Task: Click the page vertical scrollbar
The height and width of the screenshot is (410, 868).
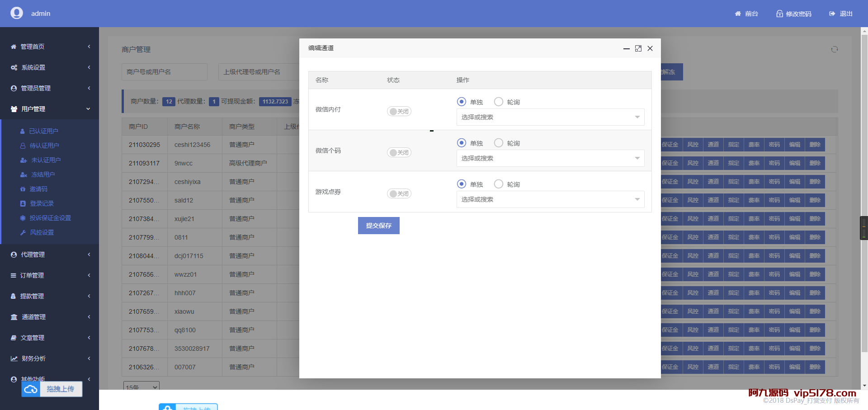Action: (864, 181)
